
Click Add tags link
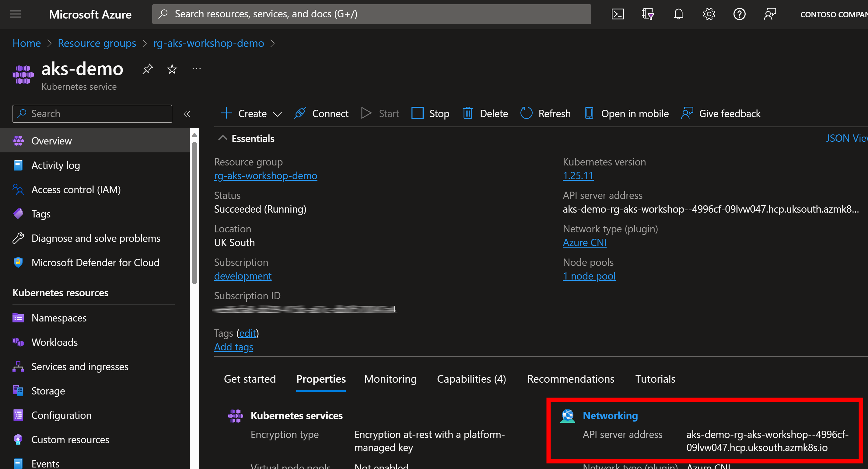233,347
